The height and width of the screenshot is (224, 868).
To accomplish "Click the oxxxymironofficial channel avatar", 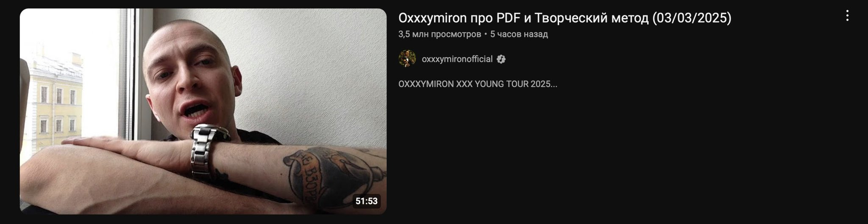I will pyautogui.click(x=407, y=59).
